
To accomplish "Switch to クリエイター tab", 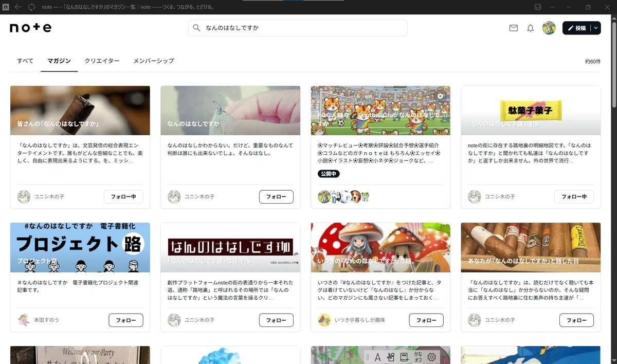I will pyautogui.click(x=102, y=61).
